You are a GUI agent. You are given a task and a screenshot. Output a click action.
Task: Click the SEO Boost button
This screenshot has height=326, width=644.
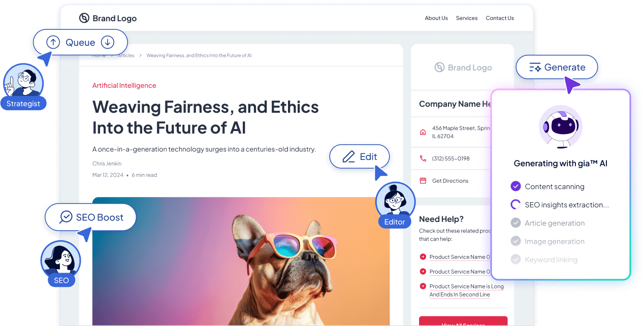coord(91,217)
